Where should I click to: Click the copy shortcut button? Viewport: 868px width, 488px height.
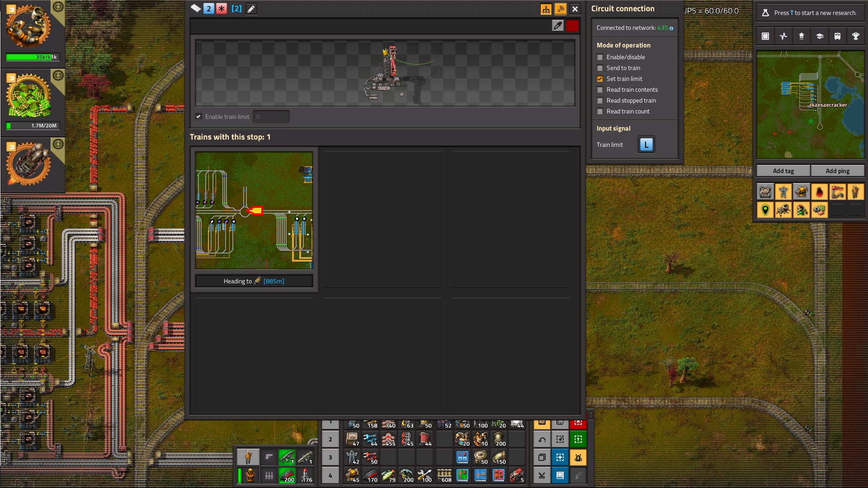(x=542, y=457)
